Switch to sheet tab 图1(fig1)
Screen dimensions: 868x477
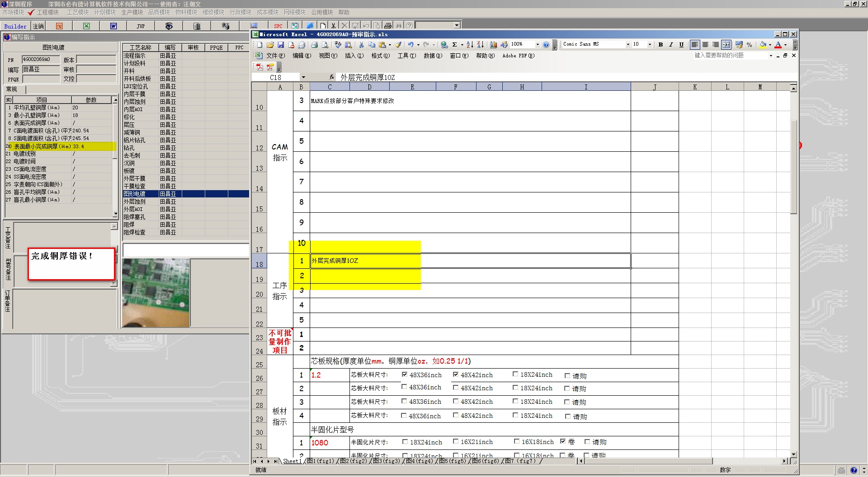coord(320,461)
